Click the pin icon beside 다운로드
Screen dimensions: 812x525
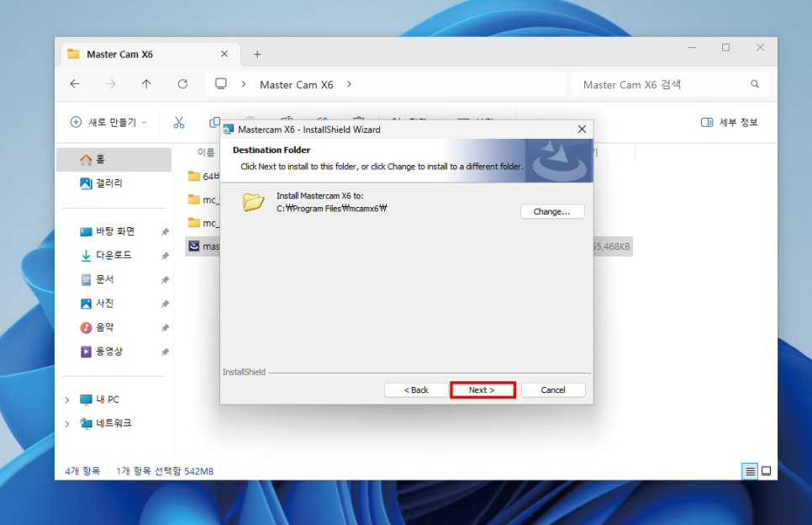166,256
